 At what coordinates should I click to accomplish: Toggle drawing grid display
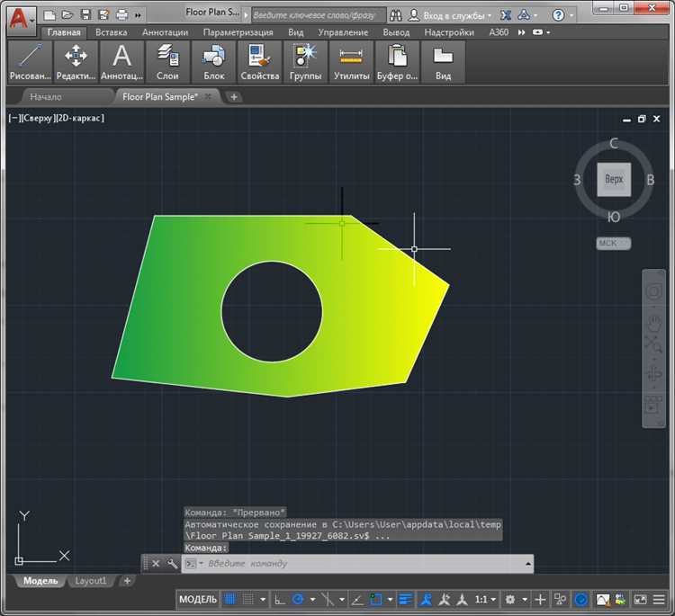point(230,599)
